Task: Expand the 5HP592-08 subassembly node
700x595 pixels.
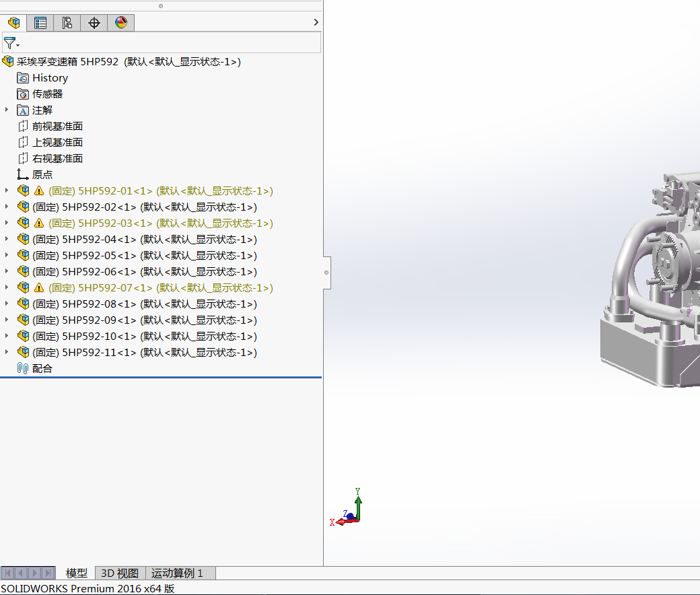Action: pos(6,303)
